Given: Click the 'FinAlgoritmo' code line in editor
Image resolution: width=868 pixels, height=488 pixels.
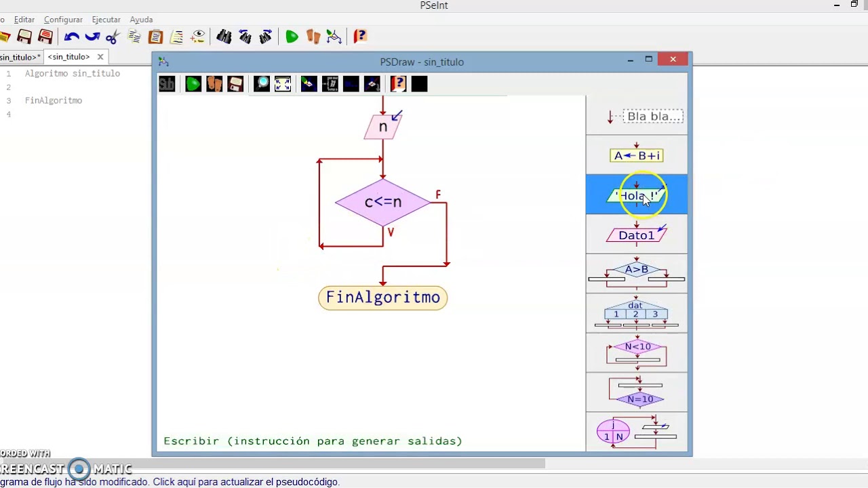Looking at the screenshot, I should [54, 100].
